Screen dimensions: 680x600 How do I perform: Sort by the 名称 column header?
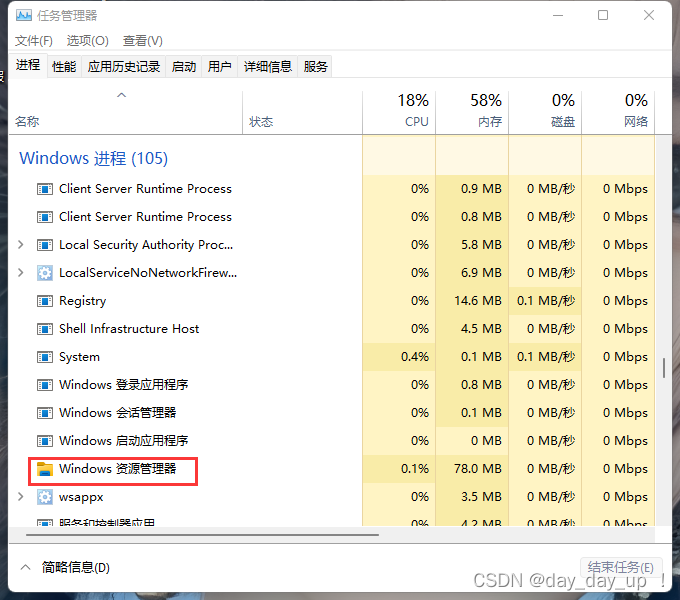126,112
